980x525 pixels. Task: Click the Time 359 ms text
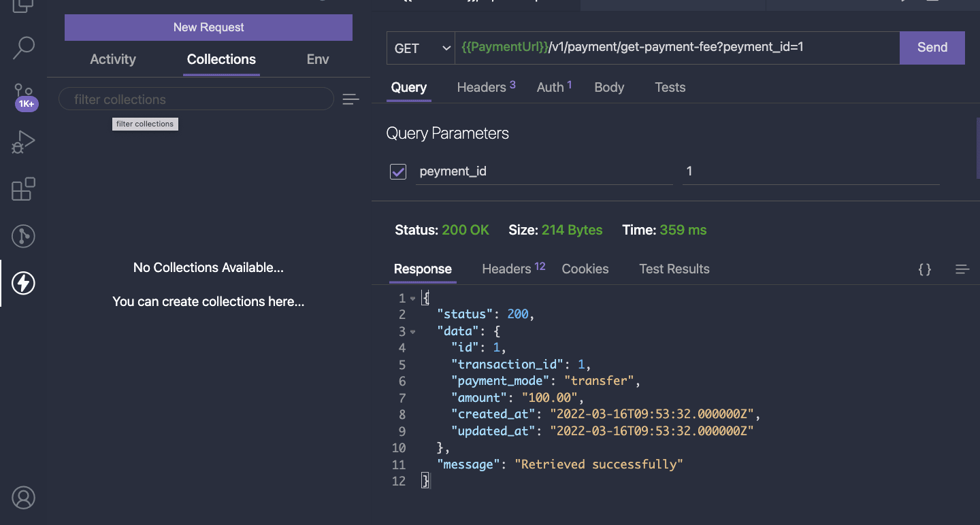click(664, 230)
